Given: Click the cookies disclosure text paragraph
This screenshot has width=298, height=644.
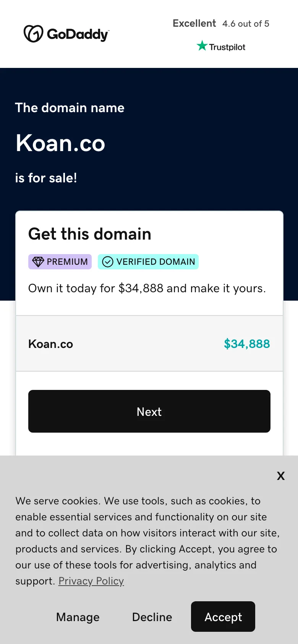Looking at the screenshot, I should 147,541.
